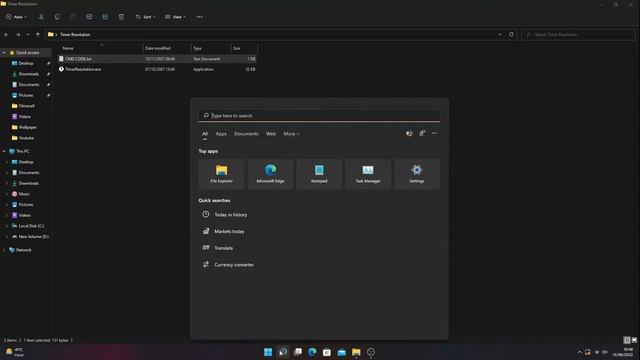Click the link/share icon in search panel header
This screenshot has width=640, height=360.
(422, 133)
